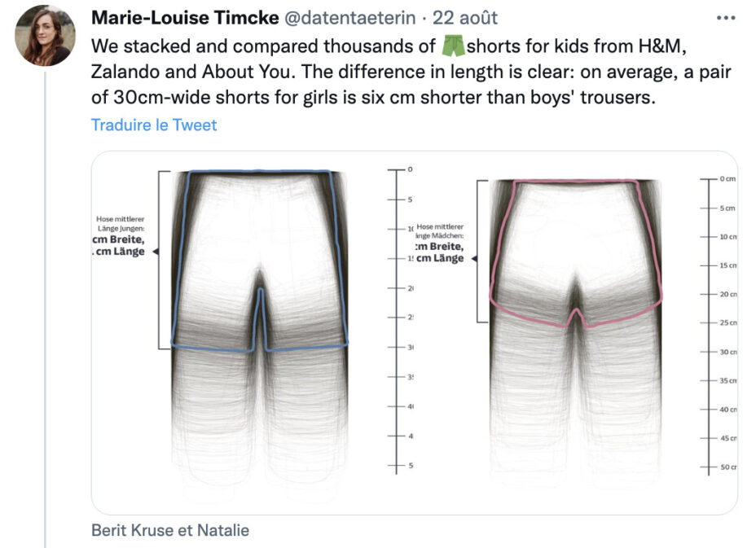Open the stacked shorts image attachment
Image resolution: width=756 pixels, height=548 pixels.
pos(414,332)
